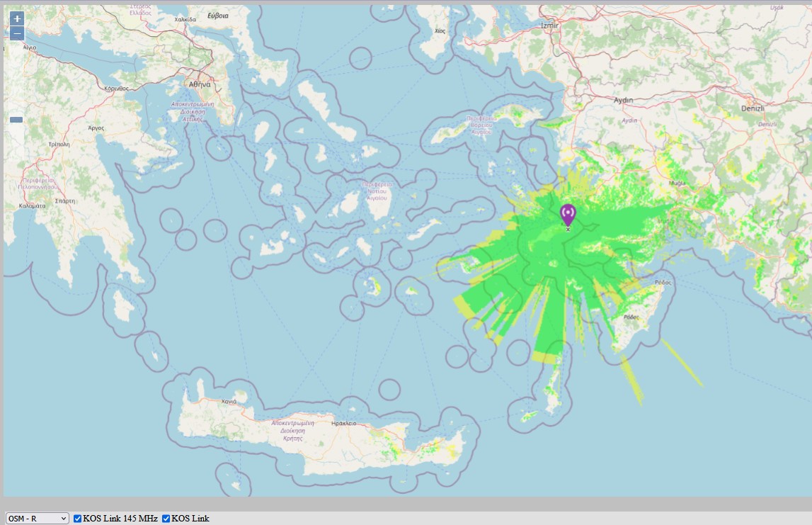The height and width of the screenshot is (525, 812).
Task: Zoom in with the plus button
Action: [17, 18]
